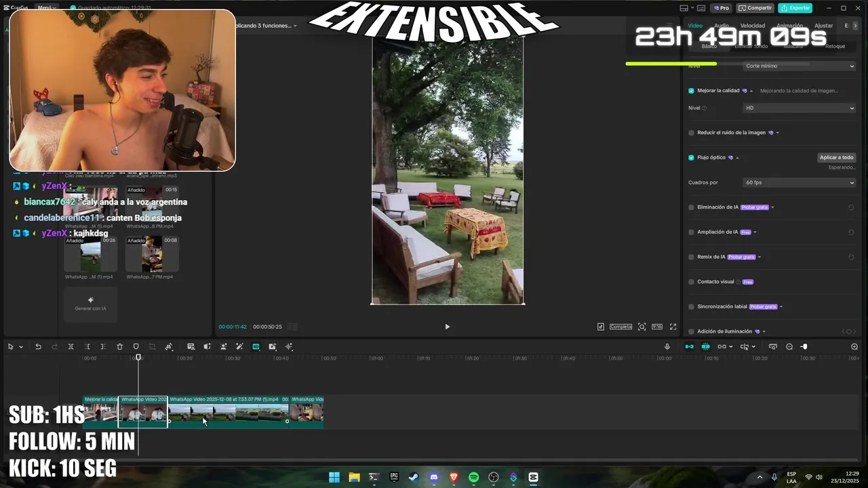The height and width of the screenshot is (488, 868).
Task: Click the Aplicar a todo button
Action: pos(836,157)
